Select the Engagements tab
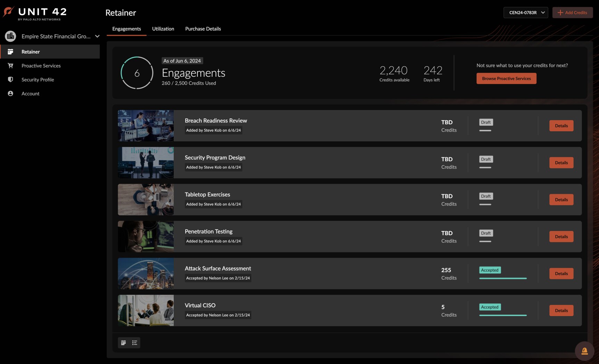Image resolution: width=599 pixels, height=364 pixels. click(126, 29)
